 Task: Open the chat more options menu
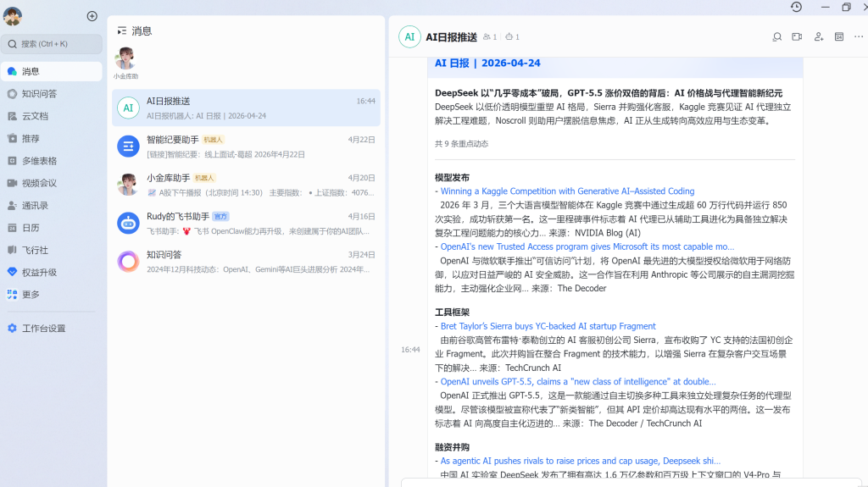pyautogui.click(x=859, y=37)
